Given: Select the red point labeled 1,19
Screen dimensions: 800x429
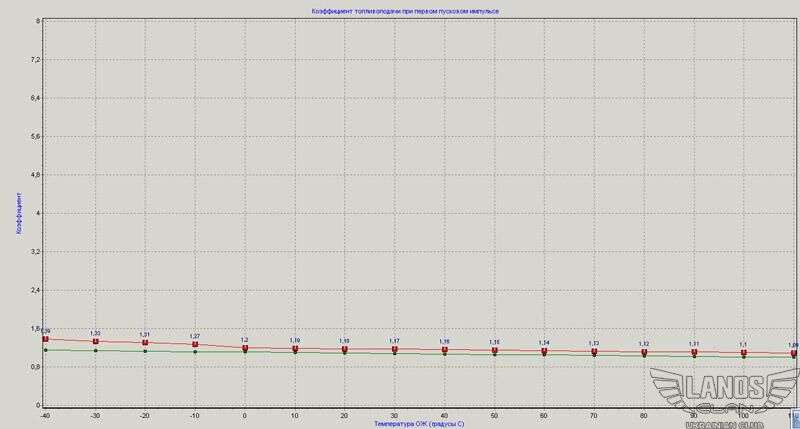Looking at the screenshot, I should point(295,349).
